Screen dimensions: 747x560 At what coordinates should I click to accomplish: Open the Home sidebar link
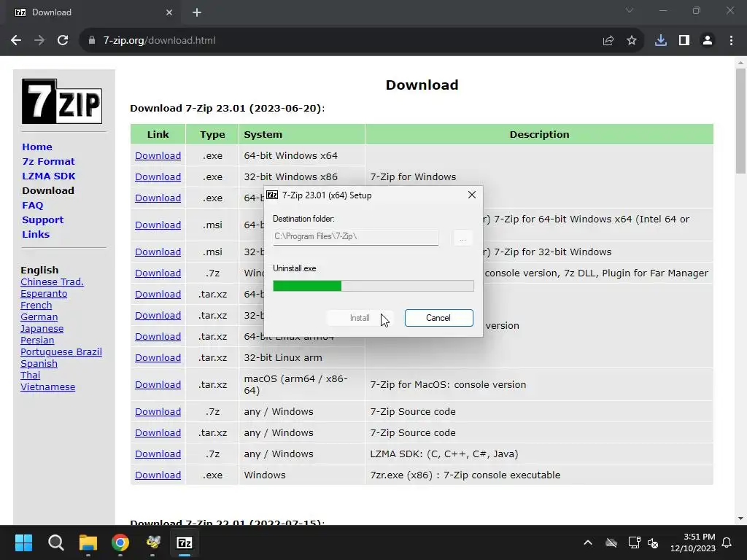pyautogui.click(x=37, y=147)
